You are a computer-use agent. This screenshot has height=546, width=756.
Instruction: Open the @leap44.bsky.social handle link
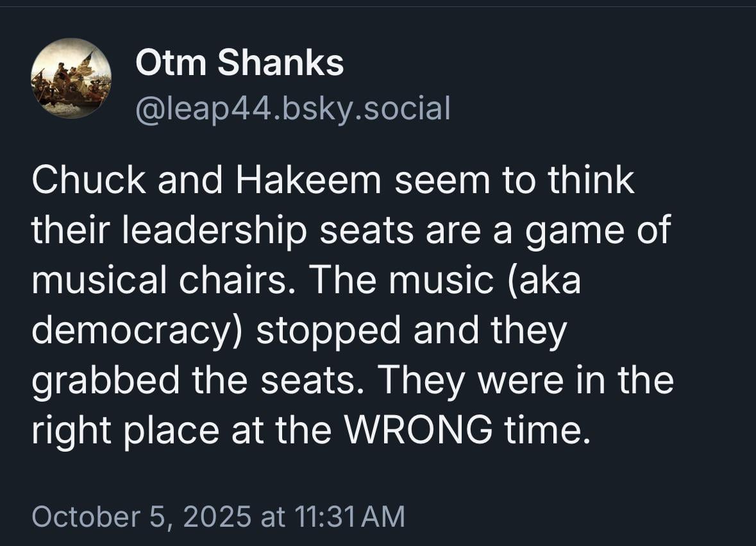[x=292, y=108]
